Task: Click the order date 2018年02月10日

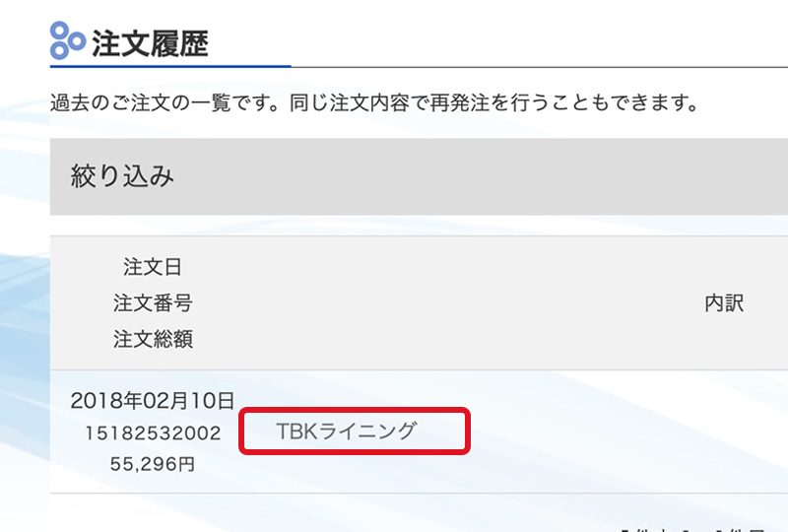Action: point(153,401)
